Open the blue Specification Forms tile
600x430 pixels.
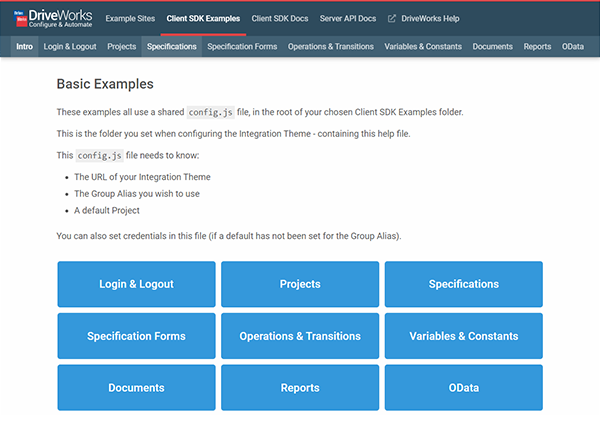(136, 336)
